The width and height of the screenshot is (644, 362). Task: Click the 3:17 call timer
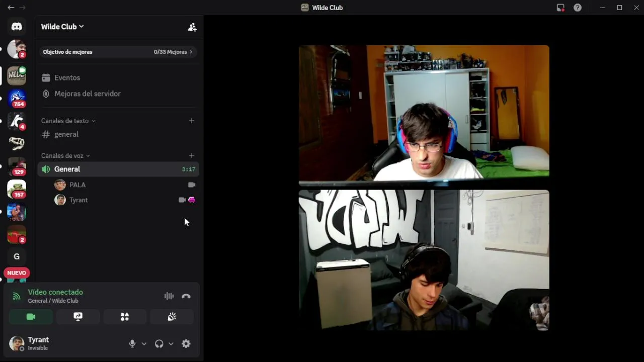[x=189, y=169]
